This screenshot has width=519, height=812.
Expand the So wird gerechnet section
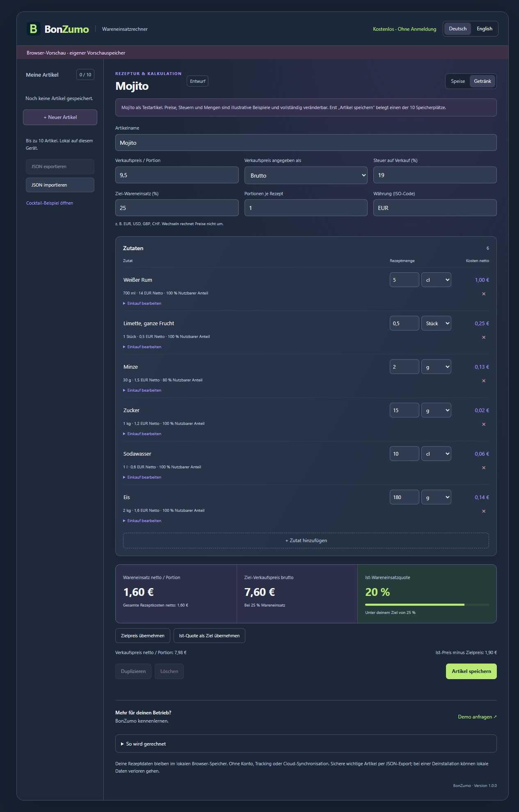tap(306, 744)
